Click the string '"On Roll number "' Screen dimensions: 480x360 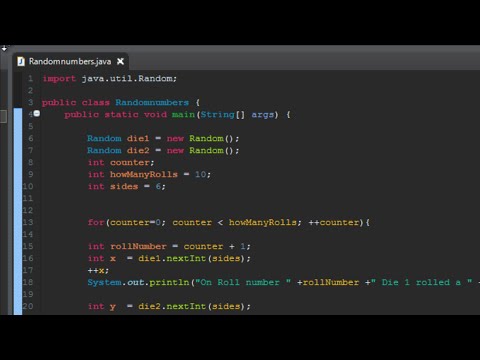[243, 282]
